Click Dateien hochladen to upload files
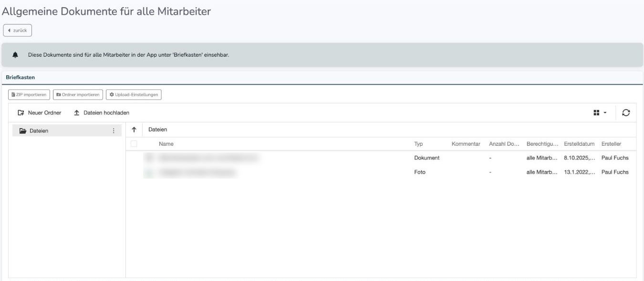Screen dimensions: 644x281 102,113
